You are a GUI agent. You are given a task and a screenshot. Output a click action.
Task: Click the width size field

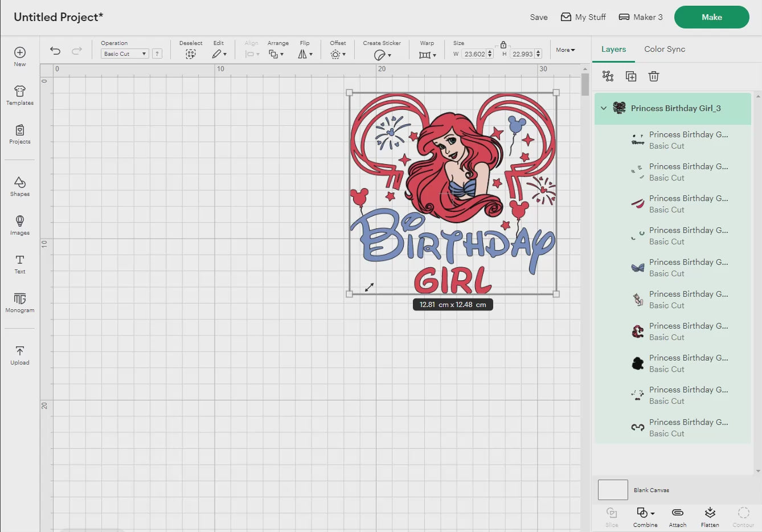(474, 54)
